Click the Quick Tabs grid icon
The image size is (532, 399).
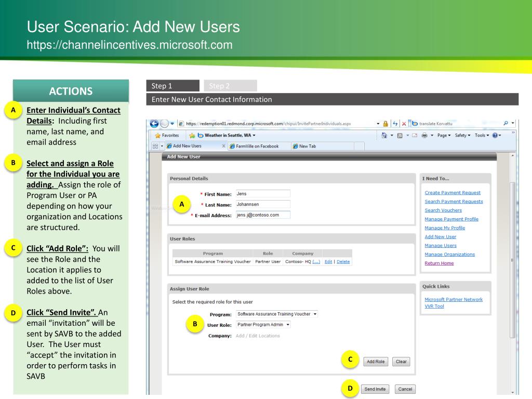154,146
